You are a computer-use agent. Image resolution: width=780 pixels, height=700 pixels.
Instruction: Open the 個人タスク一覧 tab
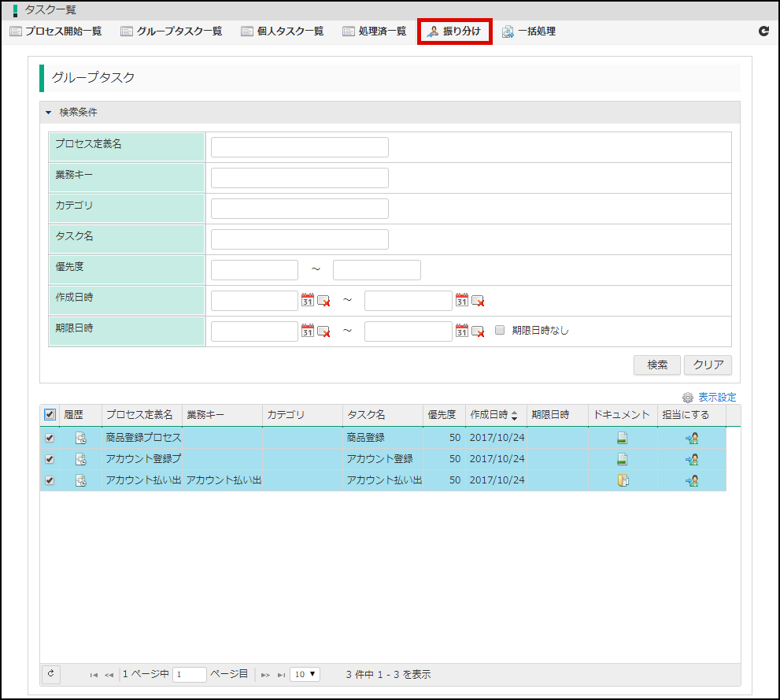tap(283, 31)
